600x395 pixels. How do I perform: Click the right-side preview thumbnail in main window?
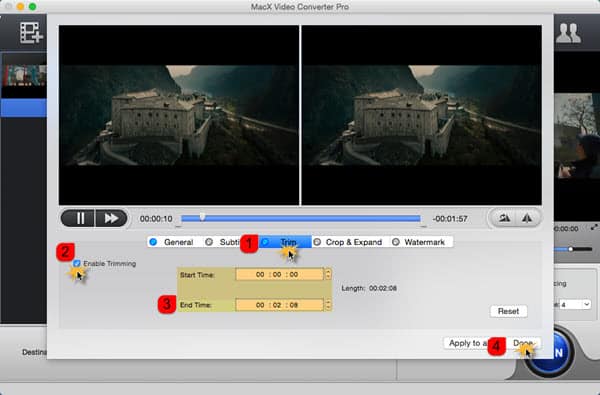coord(577,136)
